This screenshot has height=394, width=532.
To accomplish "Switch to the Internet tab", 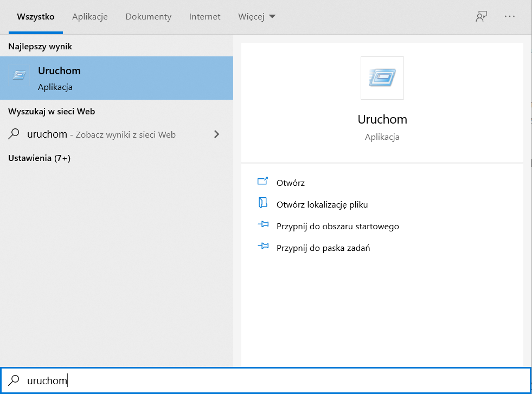I will coord(204,17).
